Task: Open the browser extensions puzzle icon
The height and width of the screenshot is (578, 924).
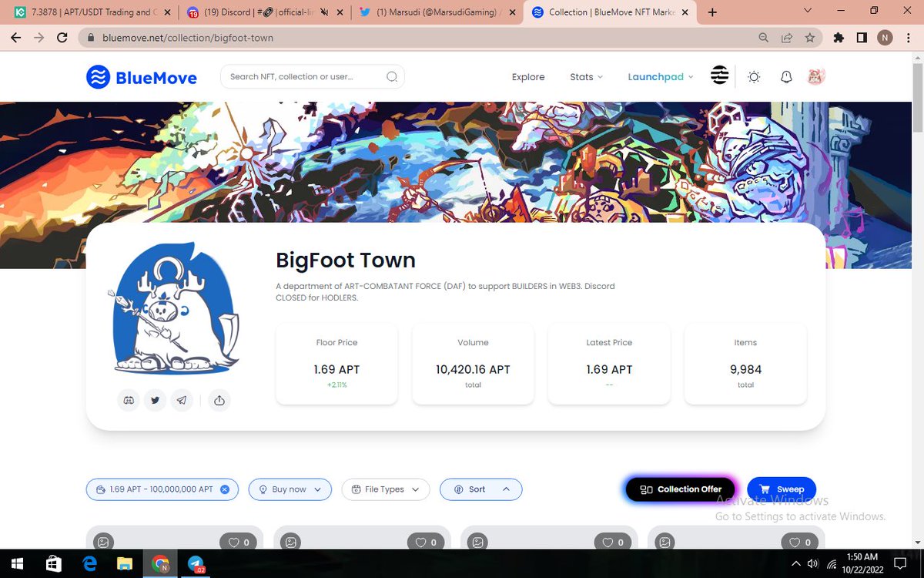Action: [x=839, y=37]
